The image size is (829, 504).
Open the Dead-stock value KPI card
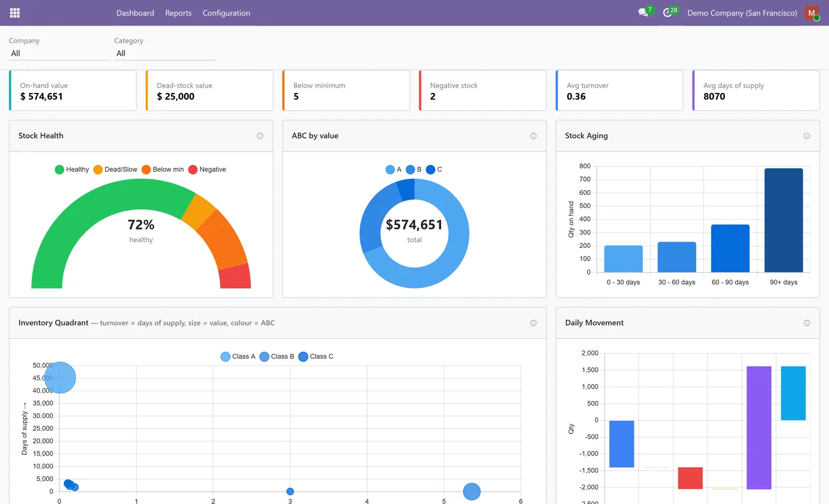coord(210,91)
